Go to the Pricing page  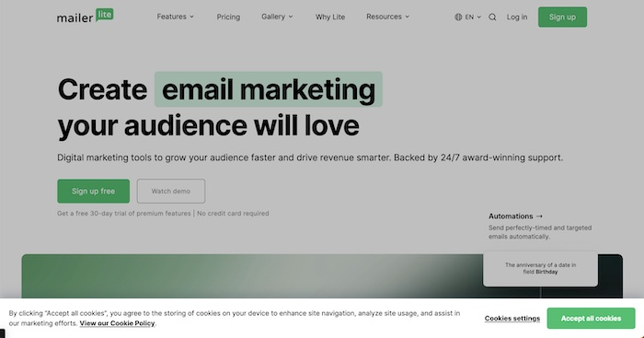(228, 17)
